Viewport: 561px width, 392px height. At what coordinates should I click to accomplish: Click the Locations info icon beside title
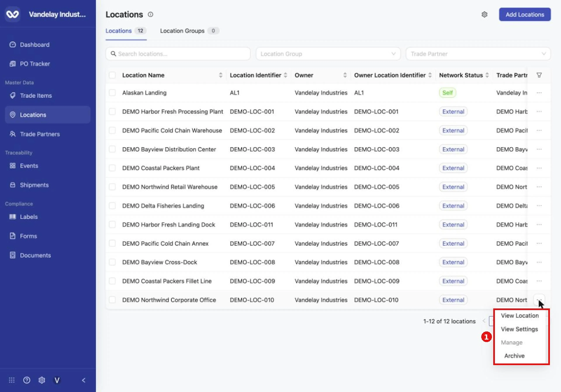pyautogui.click(x=150, y=15)
